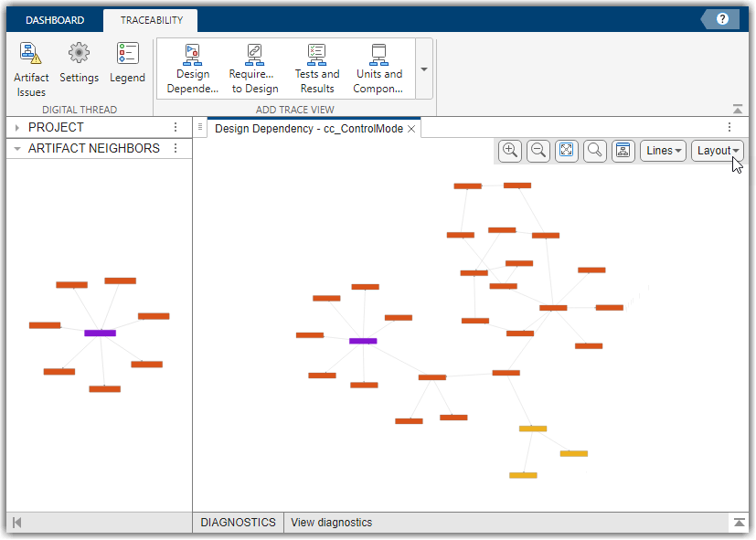Show the Legend
756x540 pixels.
pos(127,63)
